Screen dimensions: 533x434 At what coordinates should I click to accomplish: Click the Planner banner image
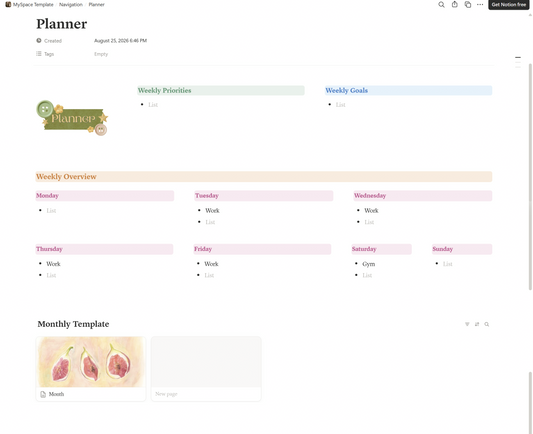[72, 118]
